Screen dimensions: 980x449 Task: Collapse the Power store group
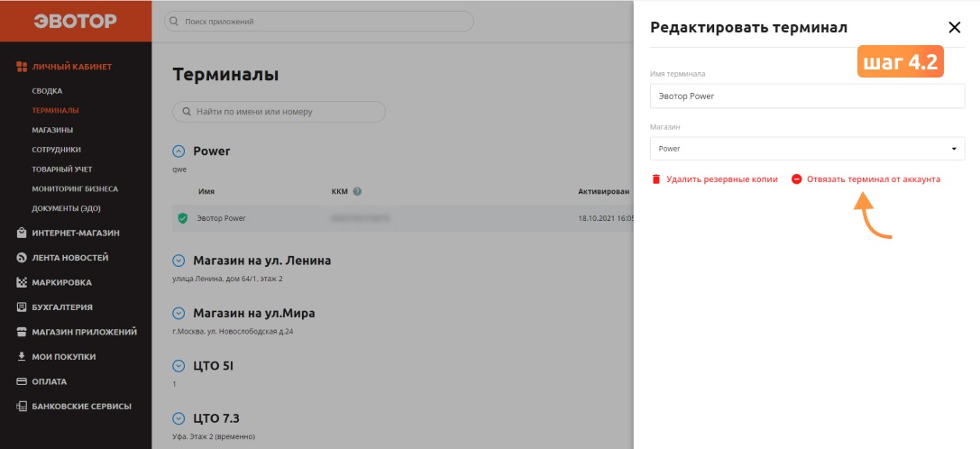coord(179,151)
